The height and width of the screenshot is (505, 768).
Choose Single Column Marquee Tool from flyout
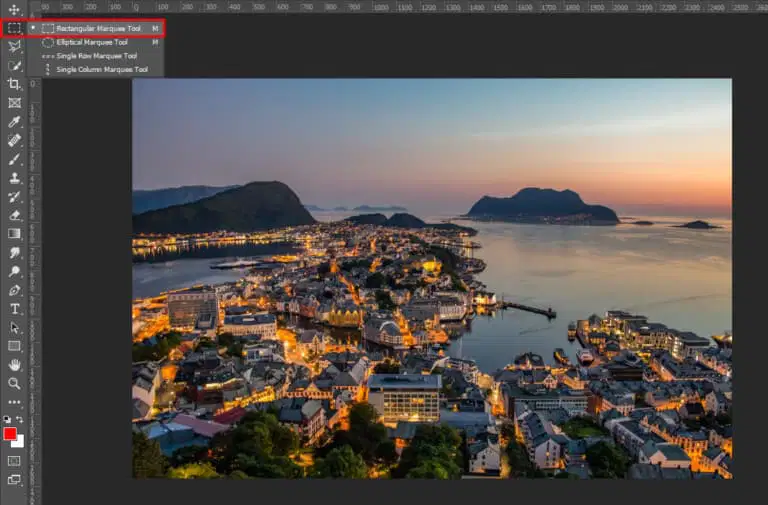click(x=101, y=70)
